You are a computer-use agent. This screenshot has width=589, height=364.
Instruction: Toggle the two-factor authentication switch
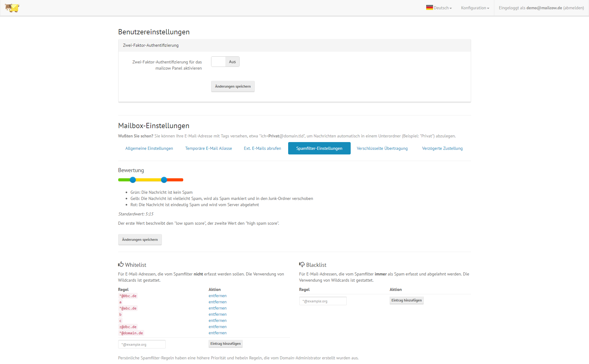[225, 62]
